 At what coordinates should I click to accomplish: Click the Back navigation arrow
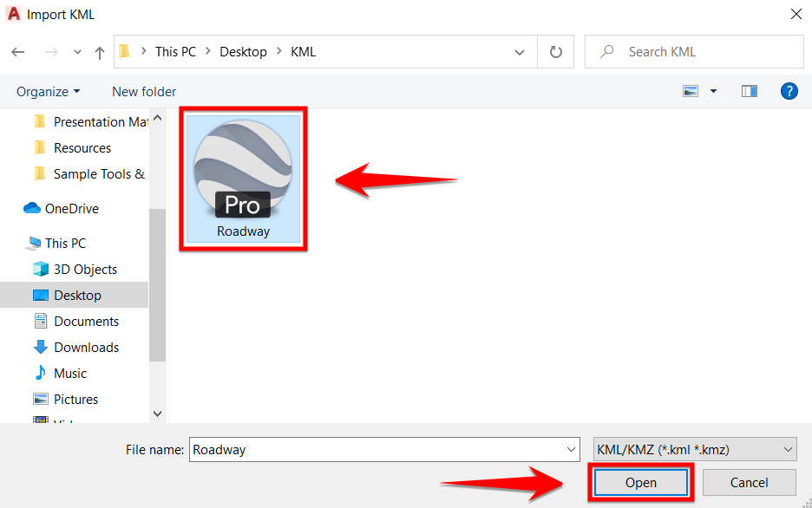(x=18, y=52)
